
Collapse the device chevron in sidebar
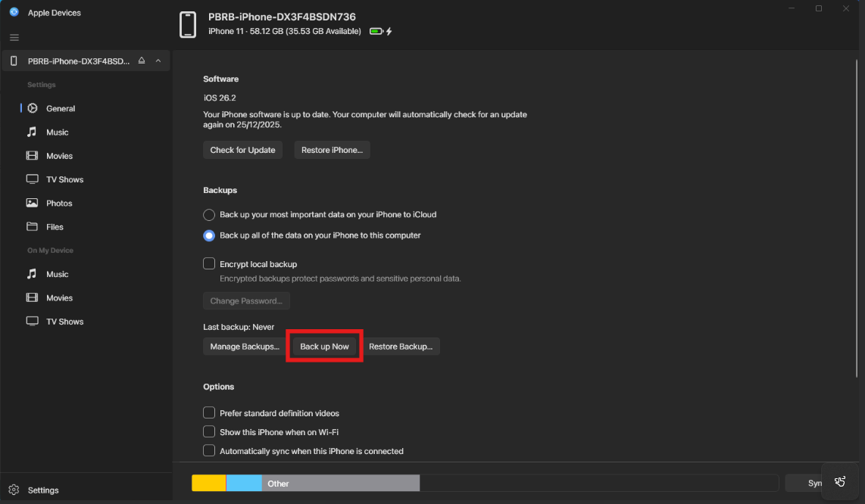(x=158, y=61)
